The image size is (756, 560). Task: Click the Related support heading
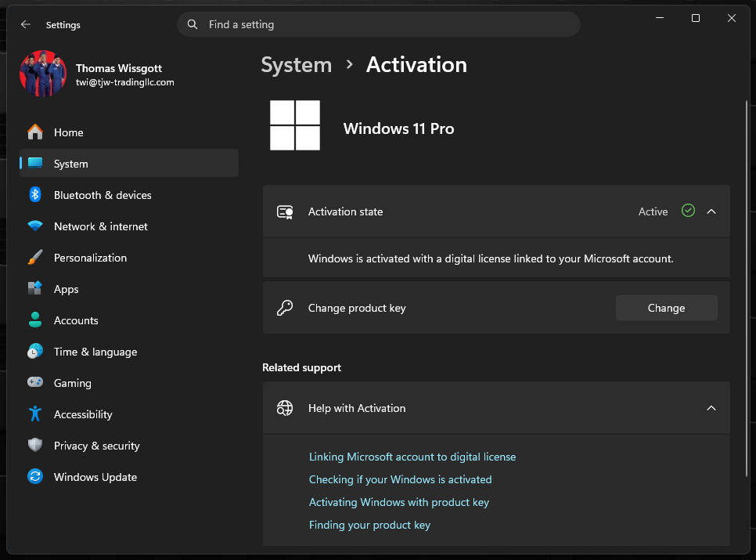click(301, 367)
